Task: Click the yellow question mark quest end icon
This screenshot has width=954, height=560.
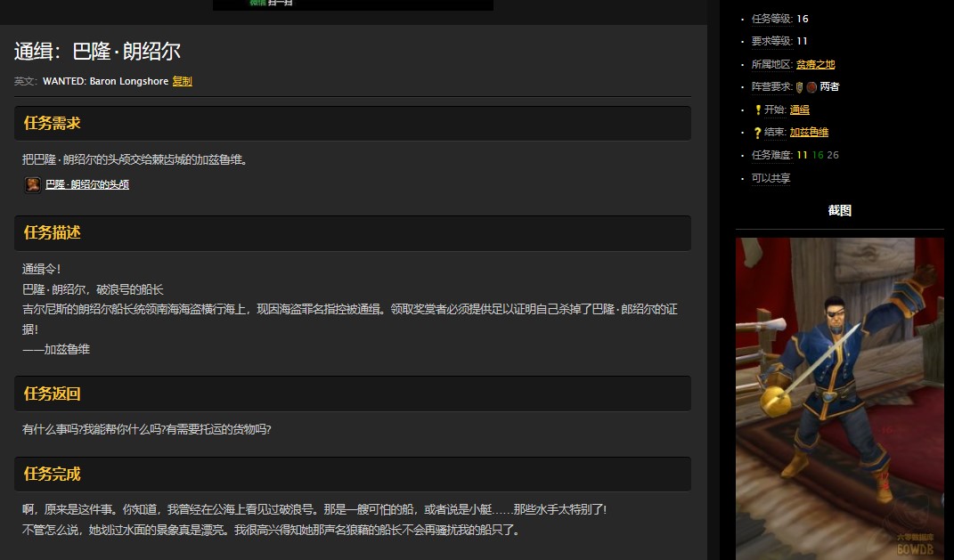Action: [757, 133]
